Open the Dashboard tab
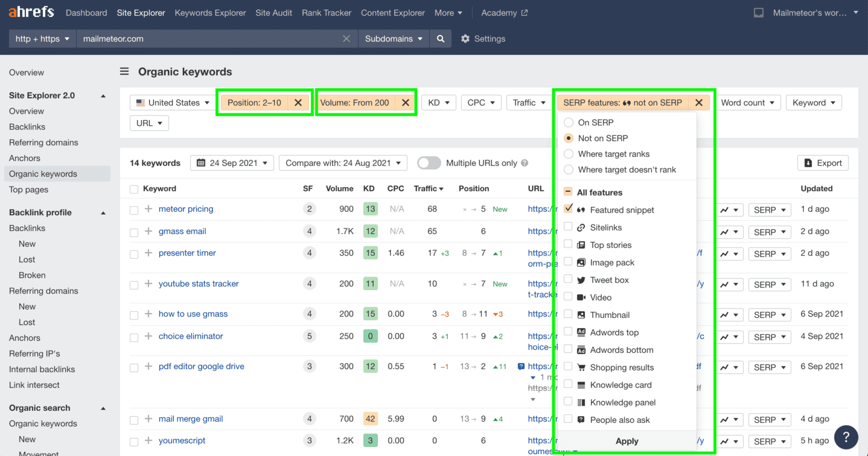This screenshot has width=868, height=456. point(86,13)
